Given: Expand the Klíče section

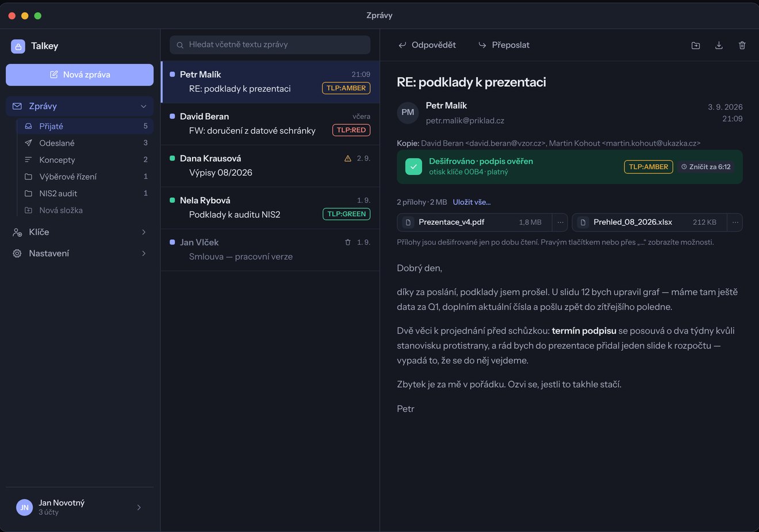Looking at the screenshot, I should pos(79,232).
